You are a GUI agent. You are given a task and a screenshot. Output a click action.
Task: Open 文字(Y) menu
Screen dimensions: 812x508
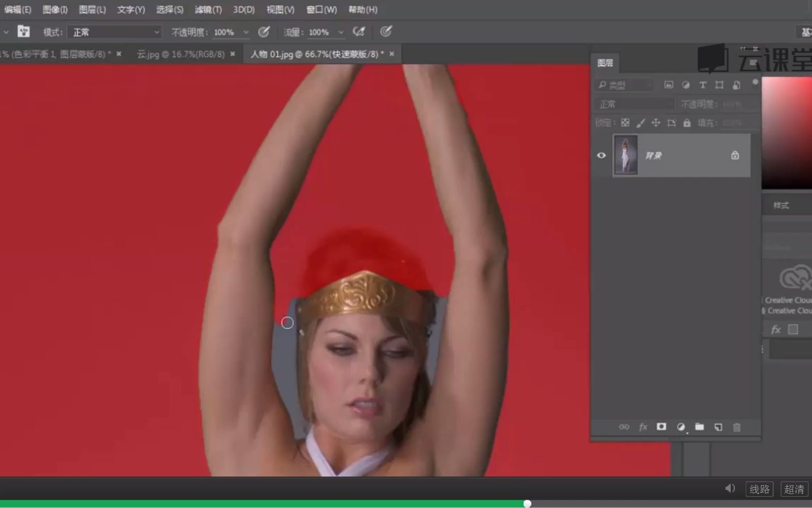click(131, 9)
